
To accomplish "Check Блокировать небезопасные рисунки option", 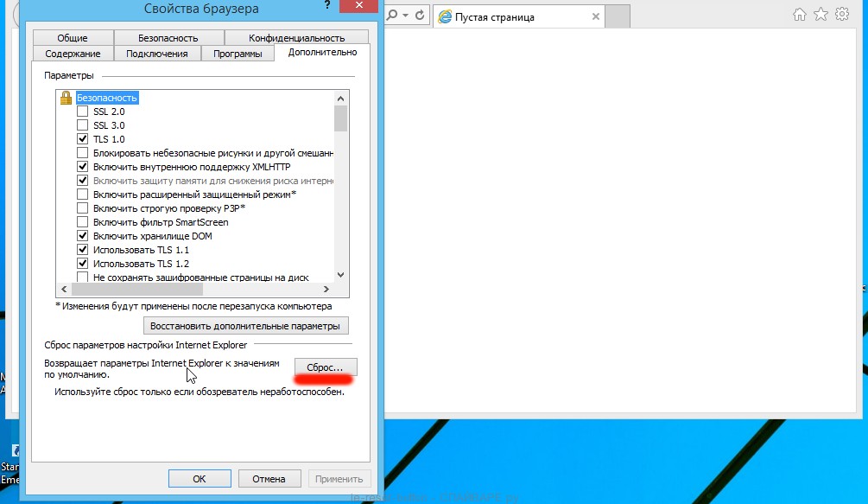I will coord(83,153).
